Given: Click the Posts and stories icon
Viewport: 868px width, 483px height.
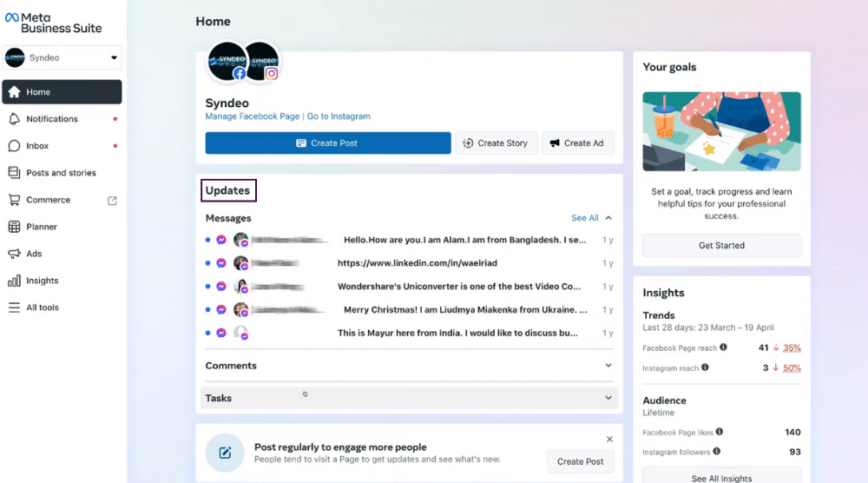Looking at the screenshot, I should click(15, 172).
